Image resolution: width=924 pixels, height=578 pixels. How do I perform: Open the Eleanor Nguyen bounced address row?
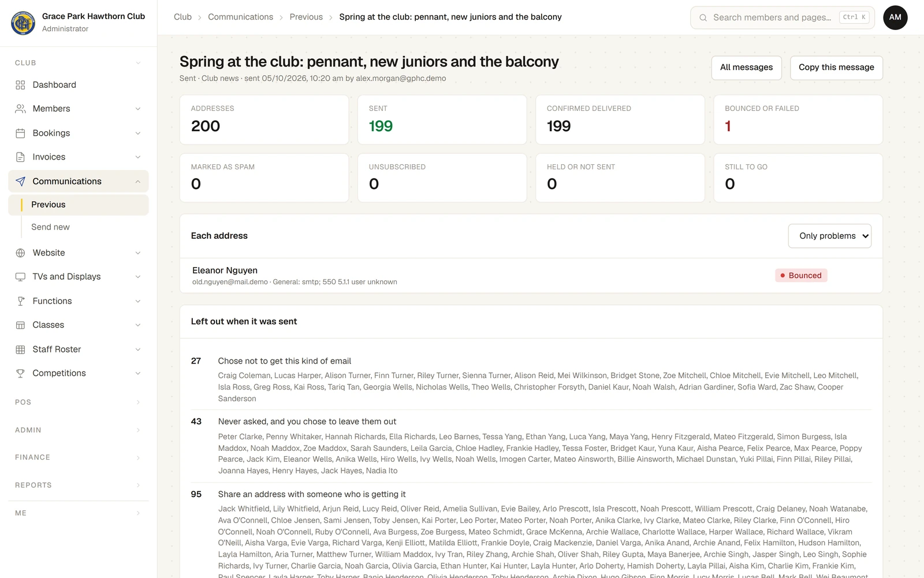531,276
